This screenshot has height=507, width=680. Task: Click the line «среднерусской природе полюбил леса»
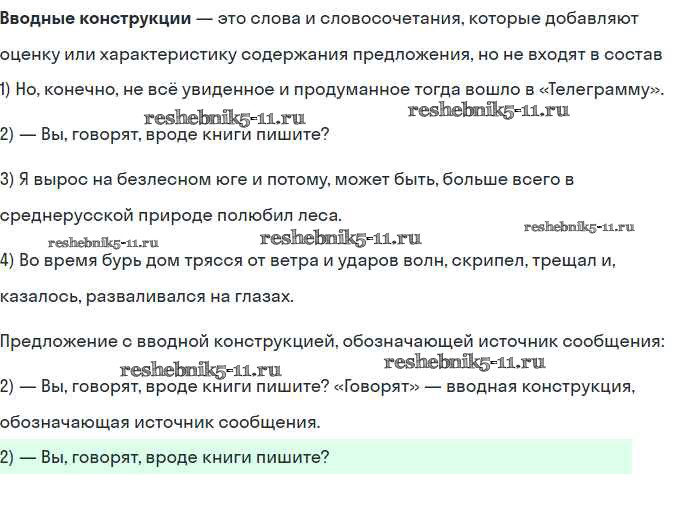[x=170, y=214]
